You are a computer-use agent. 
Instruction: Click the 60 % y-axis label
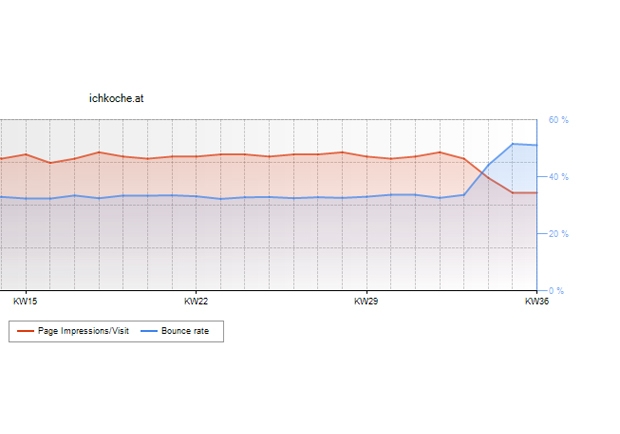tap(558, 120)
